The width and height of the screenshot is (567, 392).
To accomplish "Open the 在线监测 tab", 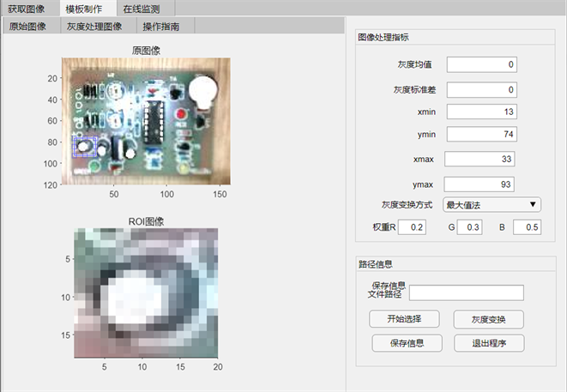I will click(141, 9).
